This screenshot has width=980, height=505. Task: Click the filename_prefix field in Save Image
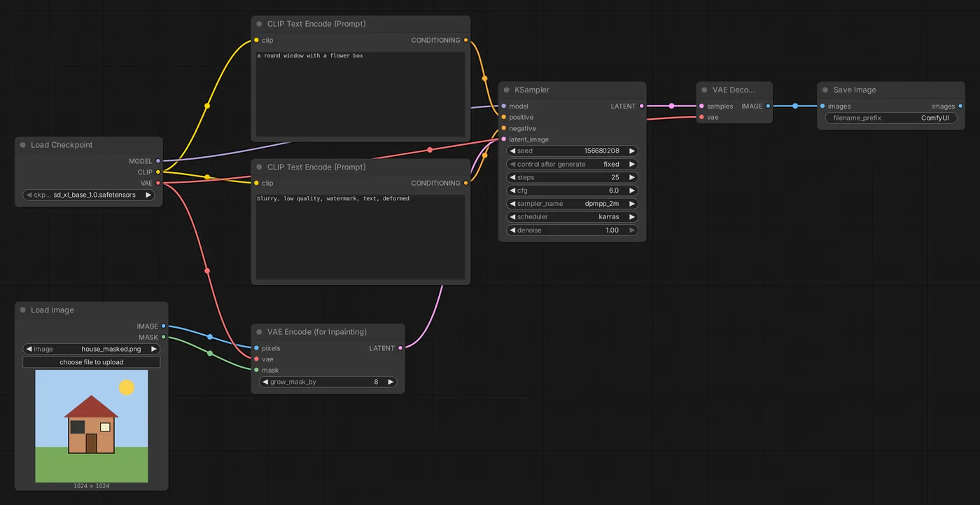click(891, 118)
